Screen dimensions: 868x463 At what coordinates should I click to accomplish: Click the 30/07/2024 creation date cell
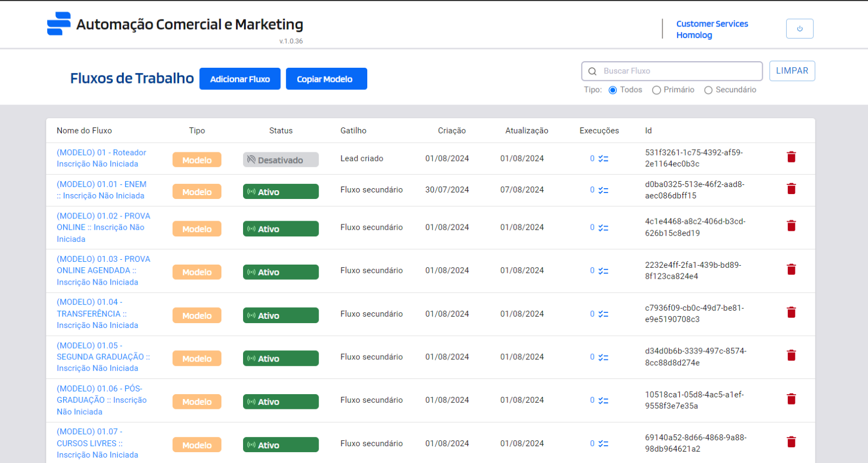(447, 190)
